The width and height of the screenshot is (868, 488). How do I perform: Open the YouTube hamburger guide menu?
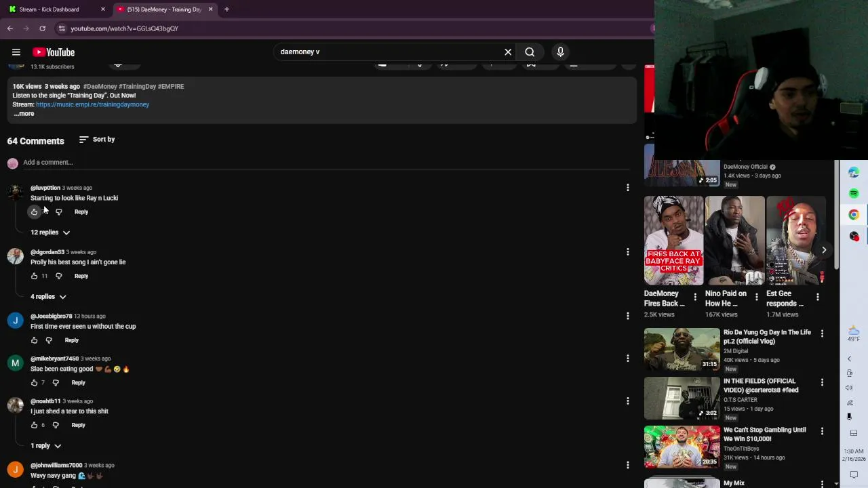click(x=16, y=52)
